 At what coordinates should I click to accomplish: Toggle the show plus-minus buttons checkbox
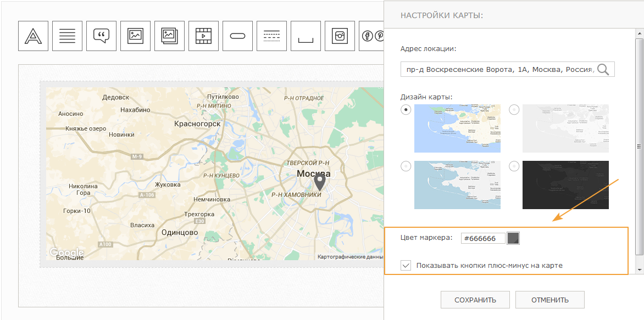[x=406, y=266]
